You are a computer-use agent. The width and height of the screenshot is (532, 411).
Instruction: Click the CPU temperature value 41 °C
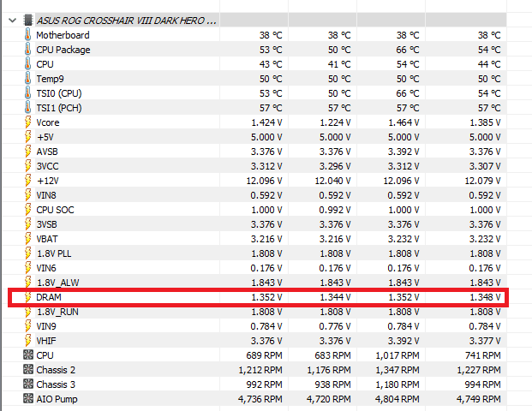pos(339,64)
